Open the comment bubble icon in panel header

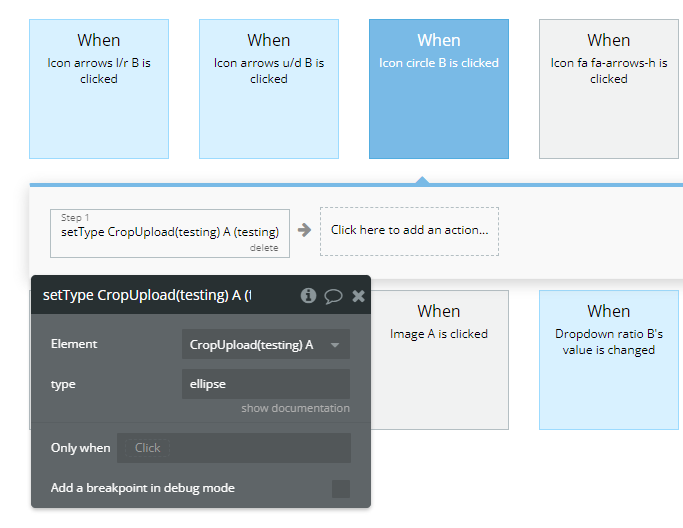click(333, 295)
